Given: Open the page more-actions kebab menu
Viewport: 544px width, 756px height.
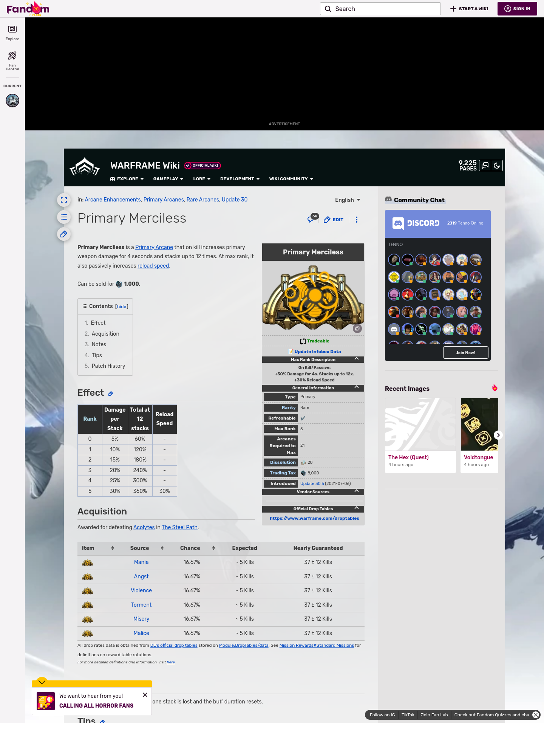Looking at the screenshot, I should coord(357,220).
